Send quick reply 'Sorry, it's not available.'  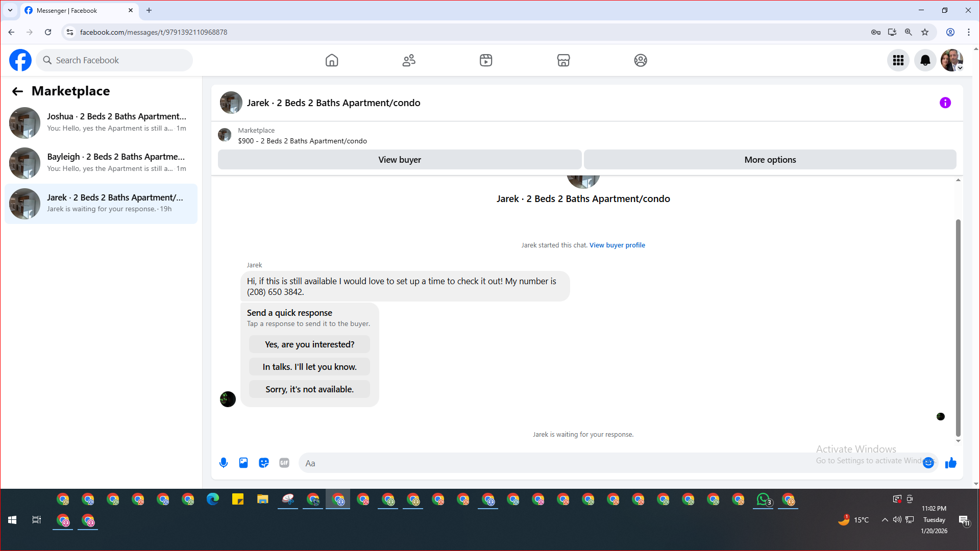coord(309,389)
